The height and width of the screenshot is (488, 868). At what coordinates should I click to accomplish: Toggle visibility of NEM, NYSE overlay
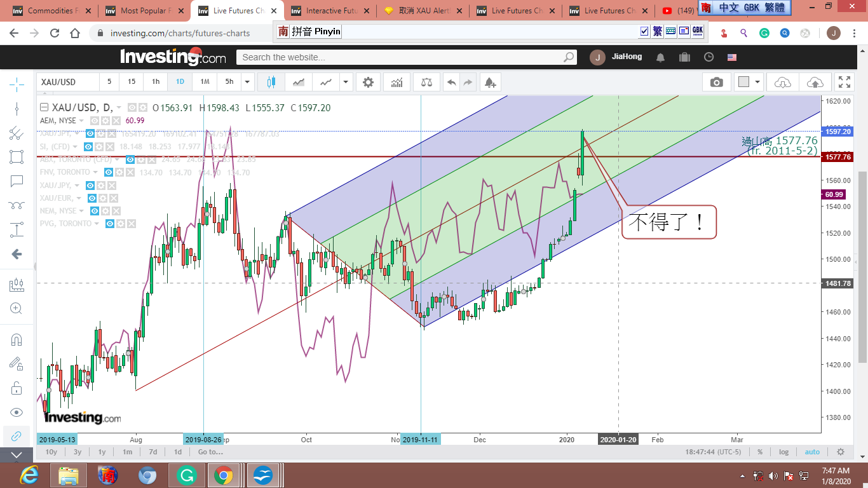click(94, 211)
